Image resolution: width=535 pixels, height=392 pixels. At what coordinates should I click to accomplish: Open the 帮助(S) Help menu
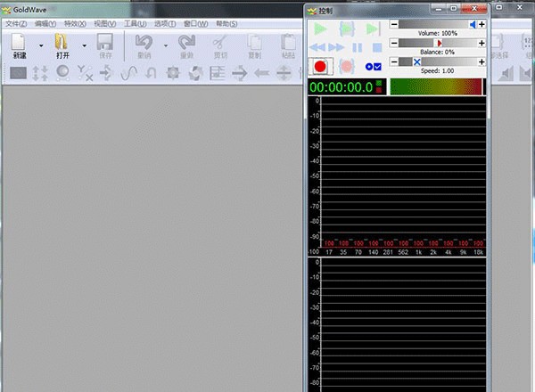(226, 23)
